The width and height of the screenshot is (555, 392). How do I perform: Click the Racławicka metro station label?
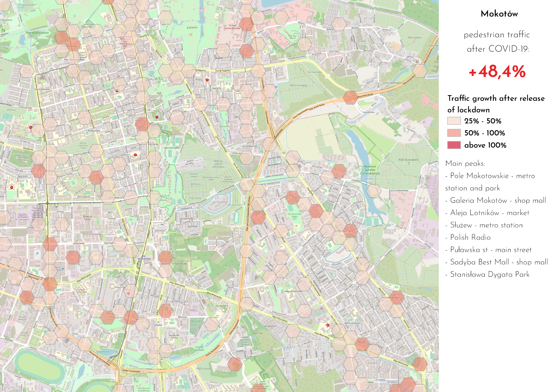click(x=94, y=131)
